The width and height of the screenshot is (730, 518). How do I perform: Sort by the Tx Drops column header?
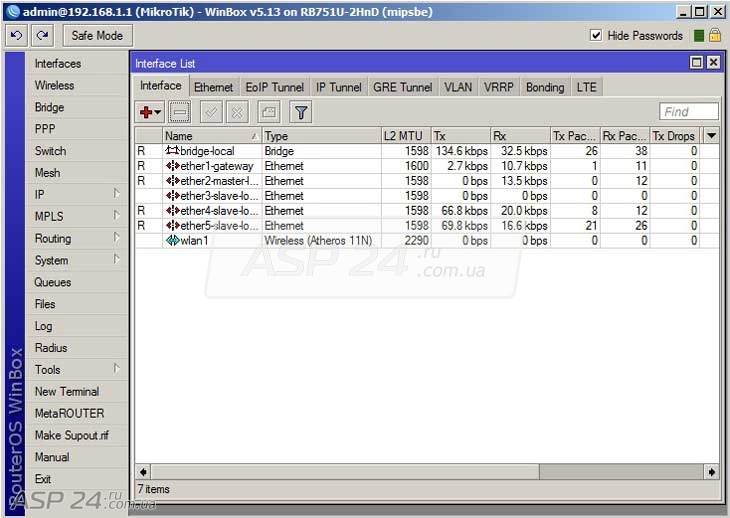(x=674, y=136)
